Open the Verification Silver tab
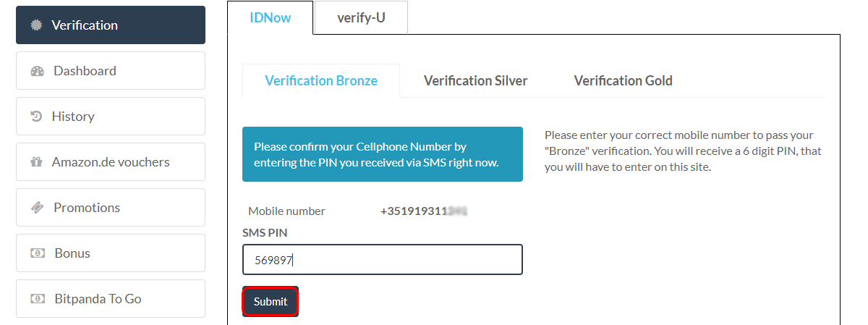This screenshot has width=868, height=325. pos(475,80)
